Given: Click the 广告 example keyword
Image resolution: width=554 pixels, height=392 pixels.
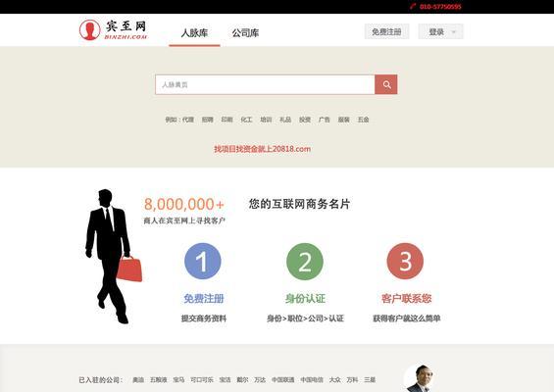Looking at the screenshot, I should (x=324, y=120).
